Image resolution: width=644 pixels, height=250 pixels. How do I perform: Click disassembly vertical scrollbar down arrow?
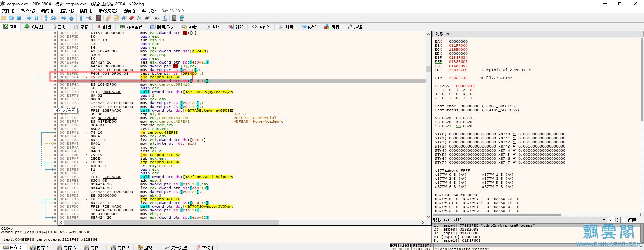point(428,217)
